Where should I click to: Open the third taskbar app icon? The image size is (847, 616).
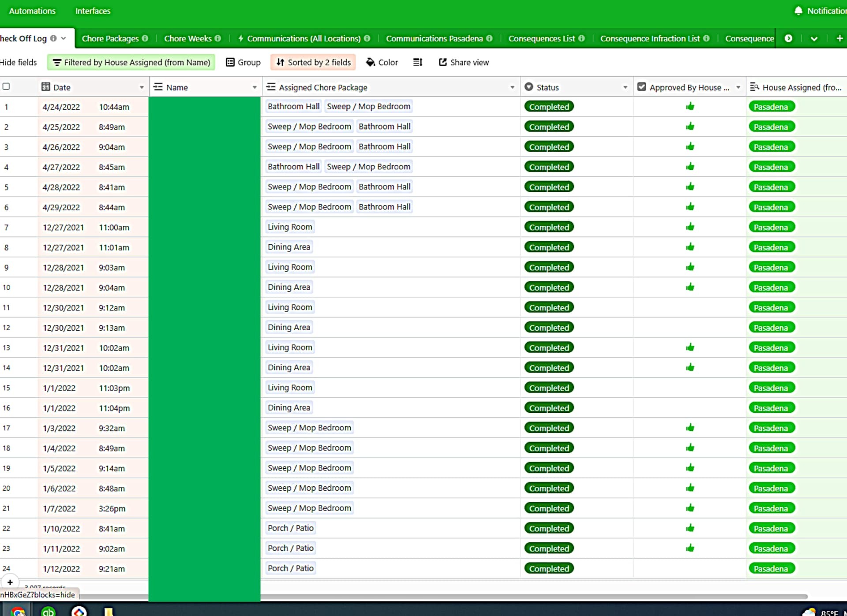click(x=79, y=612)
